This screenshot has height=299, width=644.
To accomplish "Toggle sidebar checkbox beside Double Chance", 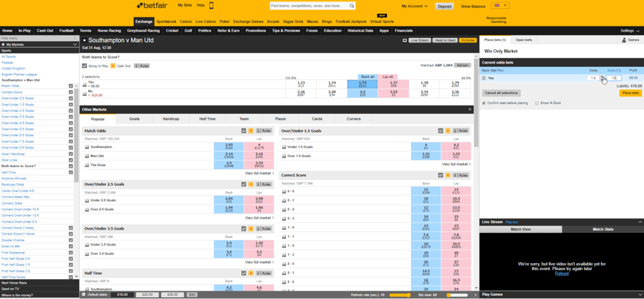I will pos(71,240).
